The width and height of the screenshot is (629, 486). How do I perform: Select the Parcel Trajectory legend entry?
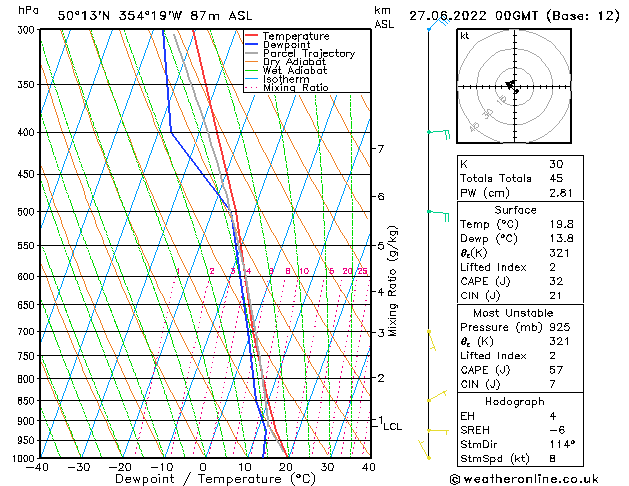308,54
